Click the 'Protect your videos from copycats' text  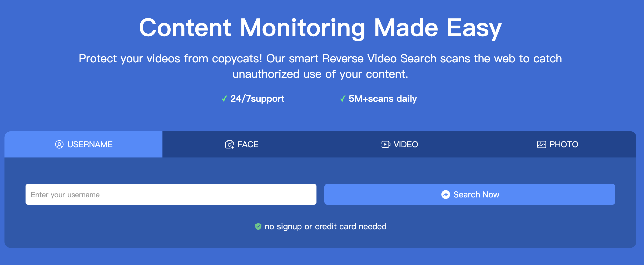click(320, 58)
